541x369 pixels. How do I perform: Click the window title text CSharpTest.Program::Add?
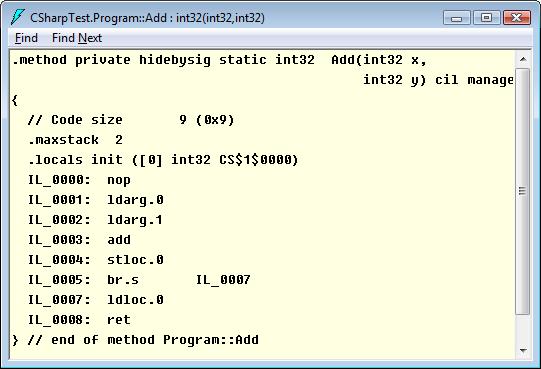(x=147, y=18)
